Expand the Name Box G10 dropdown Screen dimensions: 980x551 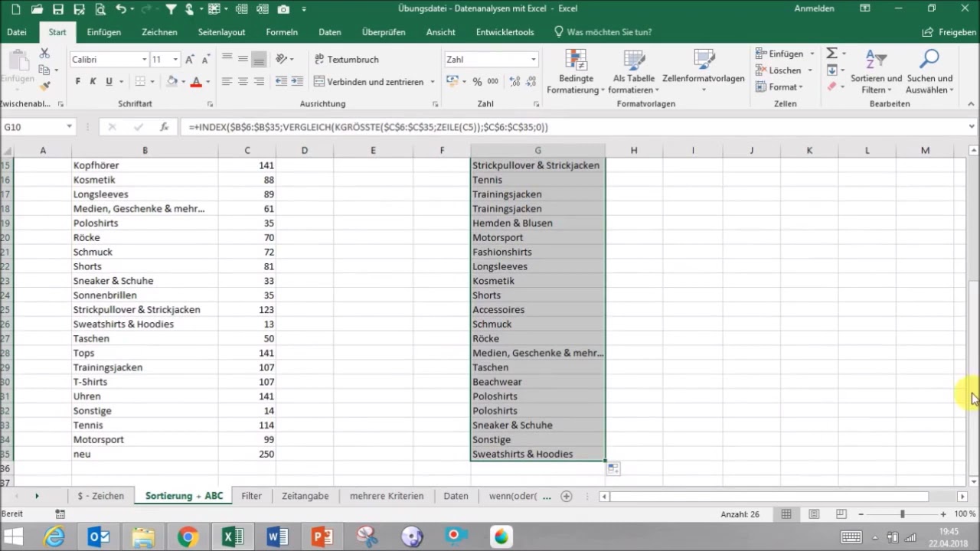[69, 127]
